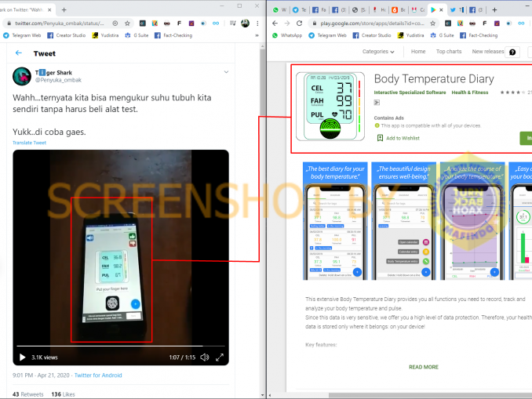The height and width of the screenshot is (399, 532).
Task: Click the green Install button
Action: pos(526,138)
